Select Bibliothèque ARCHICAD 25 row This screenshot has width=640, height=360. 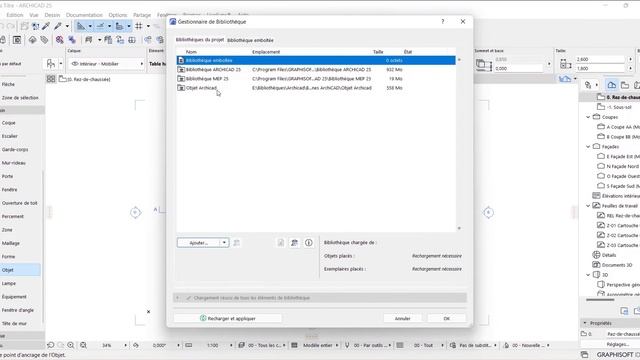[316, 70]
